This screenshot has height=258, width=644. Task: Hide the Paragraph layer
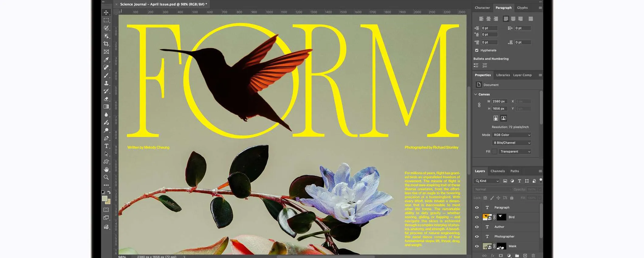477,207
